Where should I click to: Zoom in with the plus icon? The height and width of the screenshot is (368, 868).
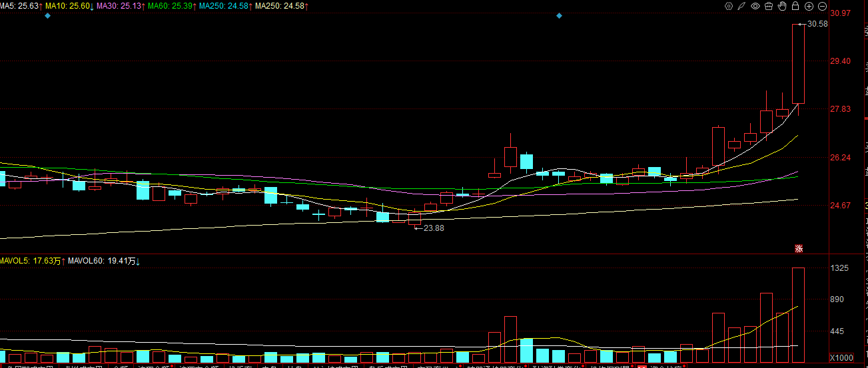coord(809,6)
